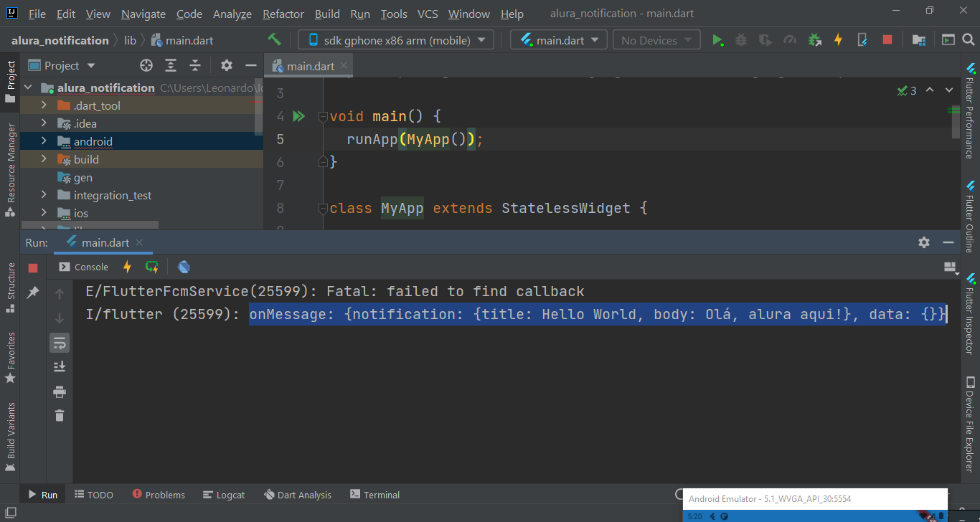Clear console output with the trash icon

click(60, 415)
